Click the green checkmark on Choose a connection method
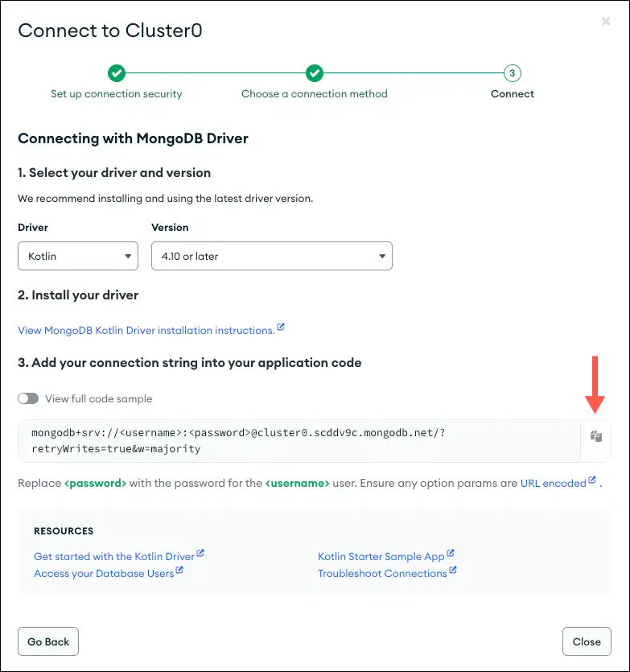Screen dimensions: 630x672 (314, 72)
